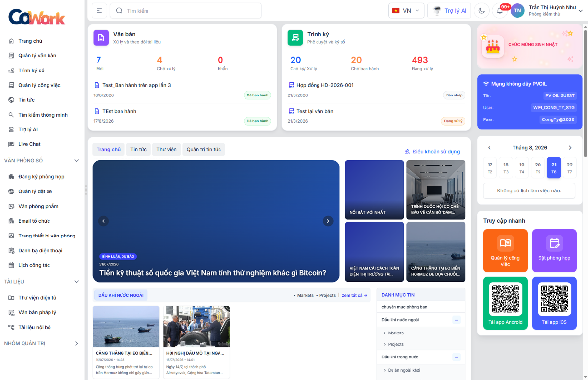588x380 pixels.
Task: Open the Quản trị tin tức tab
Action: tap(204, 150)
